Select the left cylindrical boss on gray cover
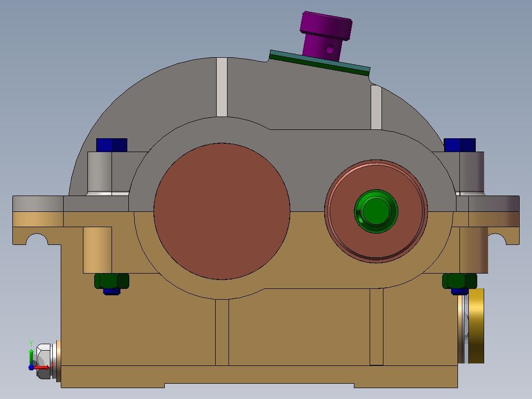Screen dimensions: 532x399 tap(100, 173)
